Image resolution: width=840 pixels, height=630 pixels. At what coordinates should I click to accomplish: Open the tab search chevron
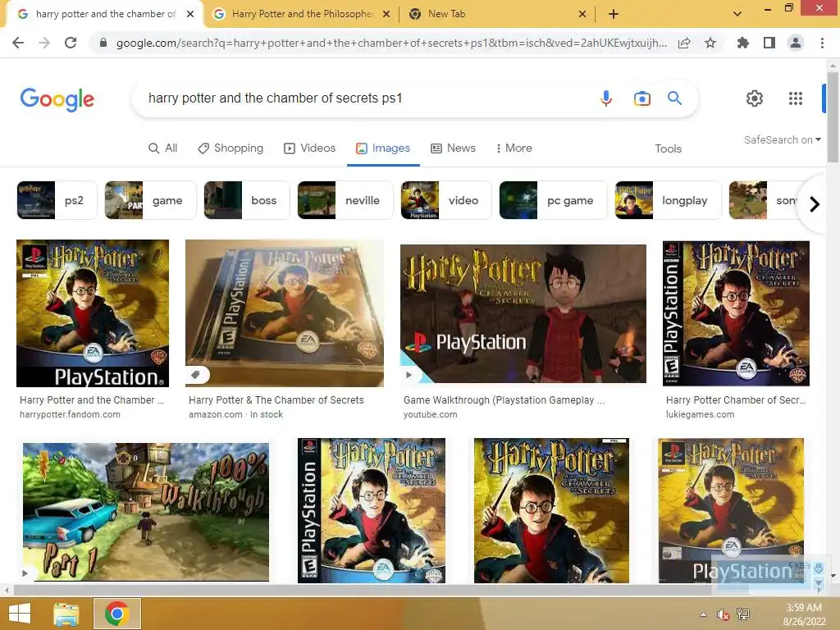tap(737, 14)
